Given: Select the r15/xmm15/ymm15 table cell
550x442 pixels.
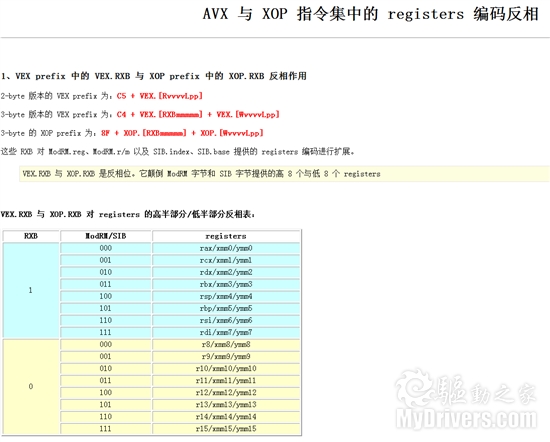Looking at the screenshot, I should coord(226,429).
